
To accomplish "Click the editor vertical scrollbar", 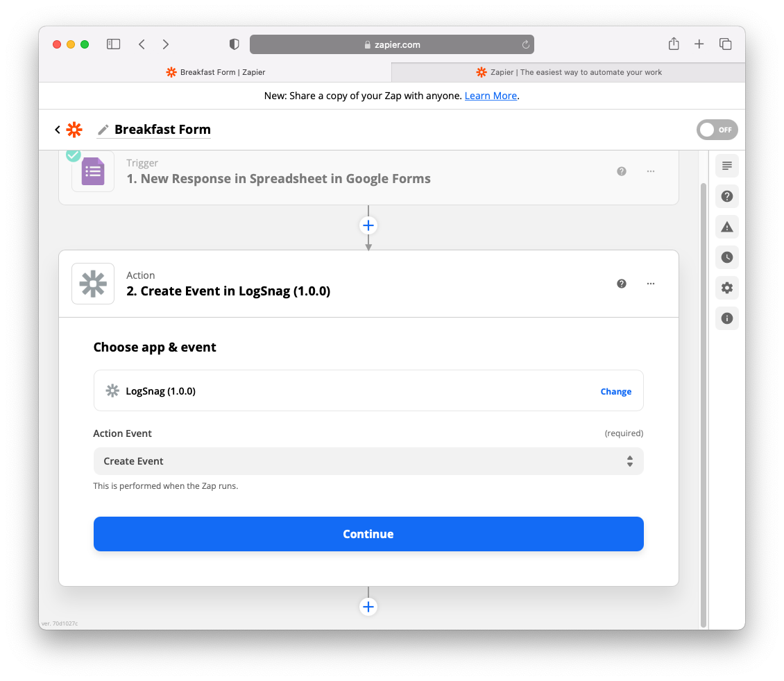I will point(704,405).
